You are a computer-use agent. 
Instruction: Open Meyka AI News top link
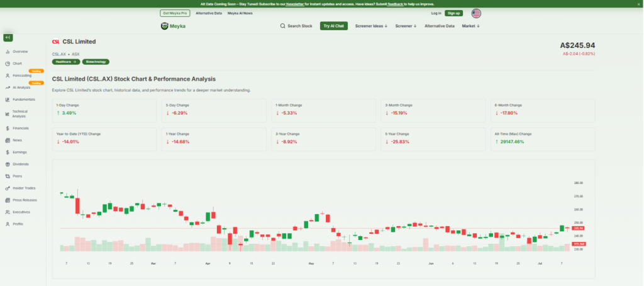(x=240, y=13)
